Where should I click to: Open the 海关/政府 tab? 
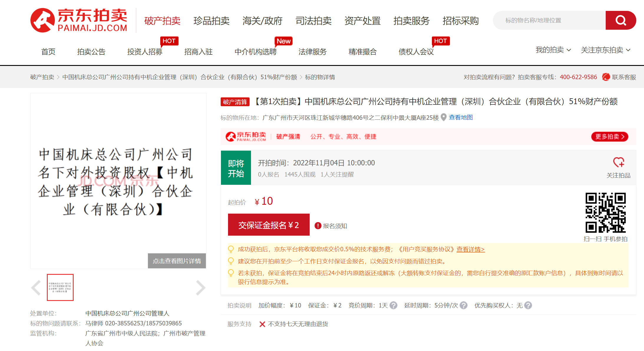click(262, 21)
